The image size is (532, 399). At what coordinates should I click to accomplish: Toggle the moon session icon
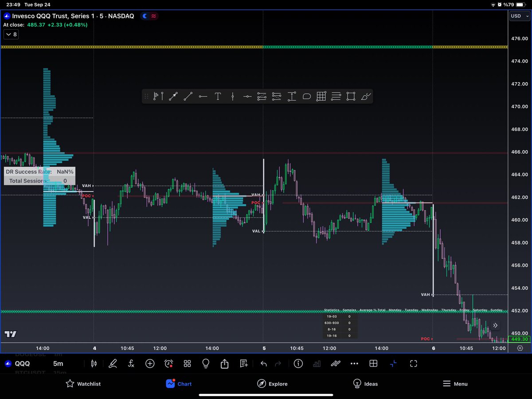[144, 16]
